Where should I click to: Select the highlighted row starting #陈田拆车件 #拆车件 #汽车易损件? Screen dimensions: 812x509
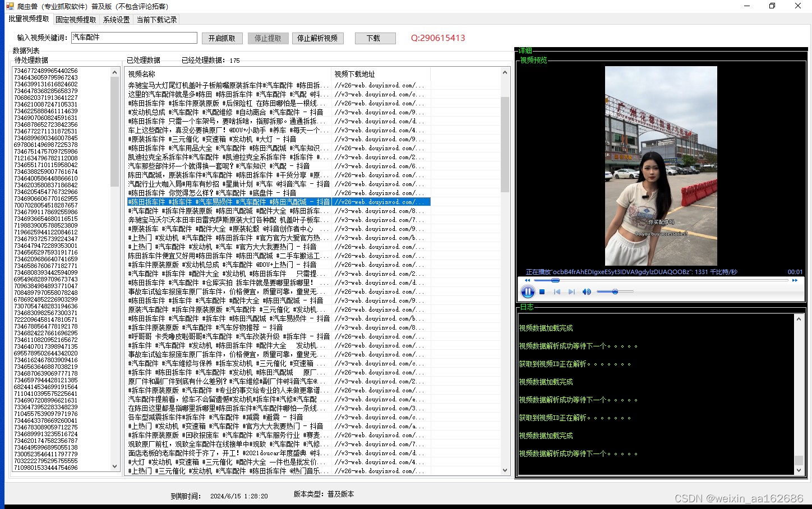coord(229,202)
